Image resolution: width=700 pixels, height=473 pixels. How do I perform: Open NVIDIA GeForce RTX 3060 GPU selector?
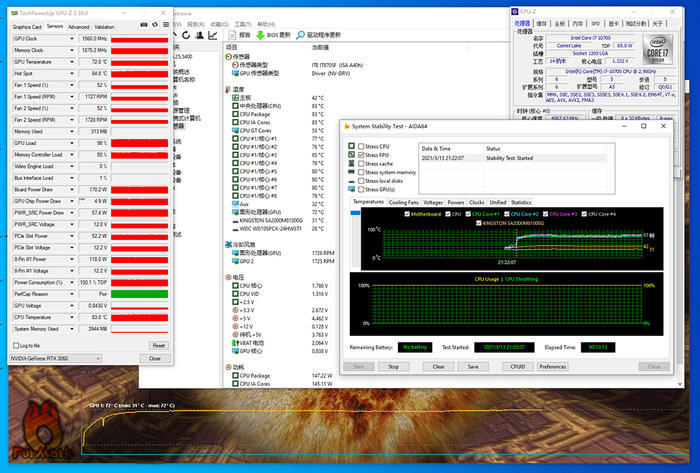[56, 358]
